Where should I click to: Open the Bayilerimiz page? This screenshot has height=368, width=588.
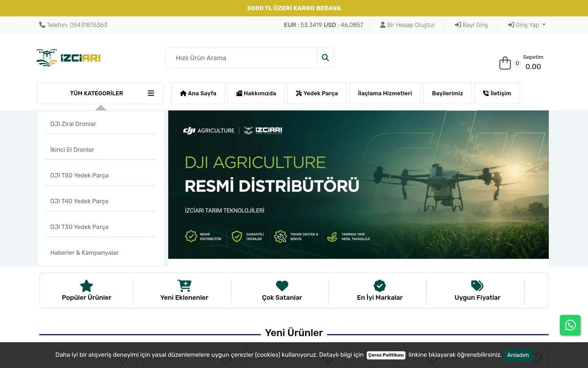click(x=448, y=93)
